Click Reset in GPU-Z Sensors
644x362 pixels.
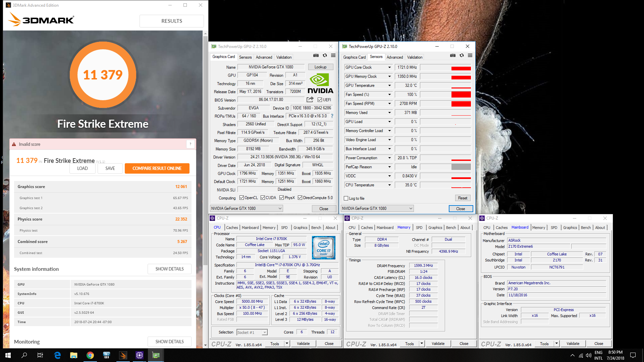click(463, 198)
